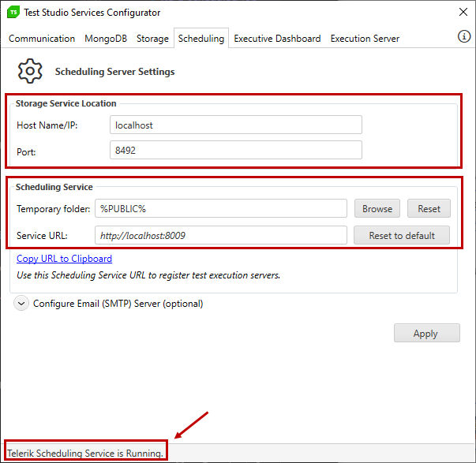Click the 'Scheduling Service' group label
Screen dimensions: 476x463
54,187
